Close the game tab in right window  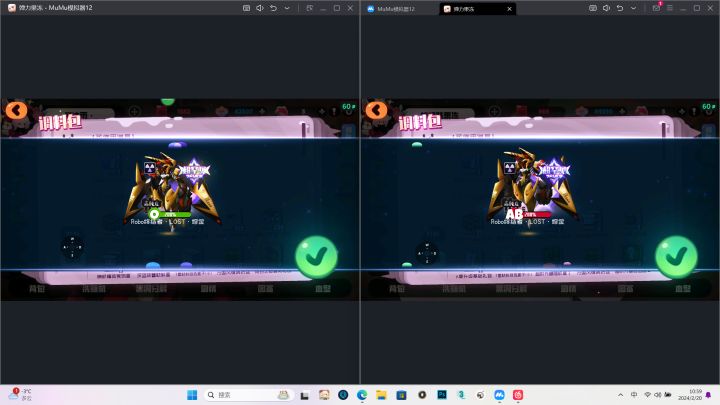[509, 9]
